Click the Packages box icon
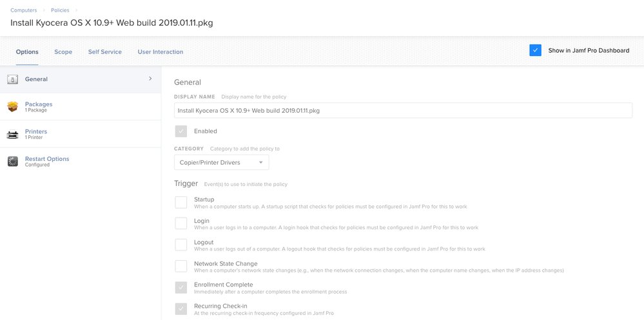 click(13, 107)
